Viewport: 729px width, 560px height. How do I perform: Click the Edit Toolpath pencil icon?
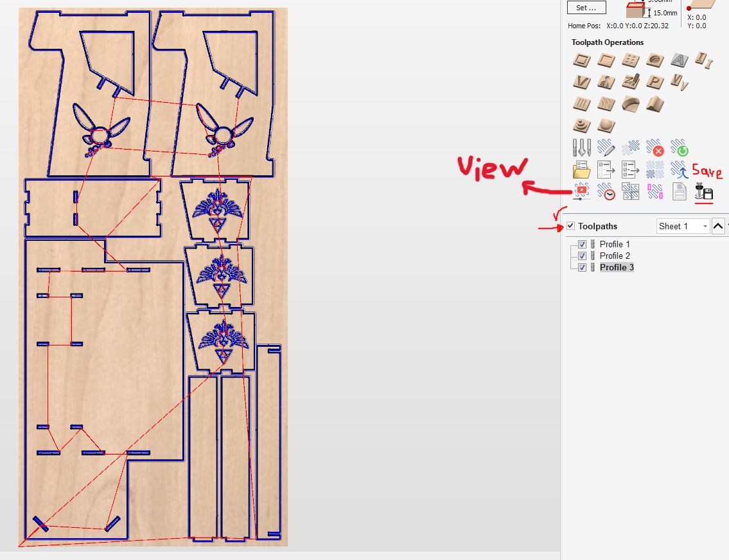[606, 148]
